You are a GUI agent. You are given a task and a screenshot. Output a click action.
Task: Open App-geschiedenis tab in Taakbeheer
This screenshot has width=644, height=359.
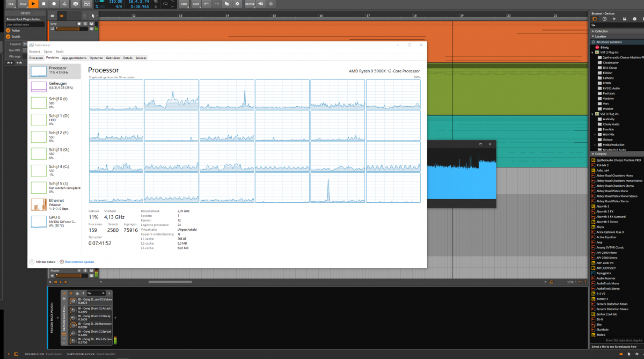coord(74,57)
